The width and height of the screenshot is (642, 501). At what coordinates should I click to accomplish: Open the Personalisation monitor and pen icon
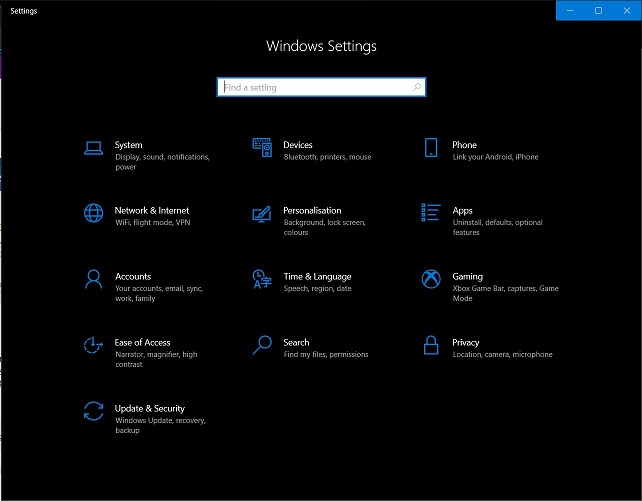coord(262,214)
